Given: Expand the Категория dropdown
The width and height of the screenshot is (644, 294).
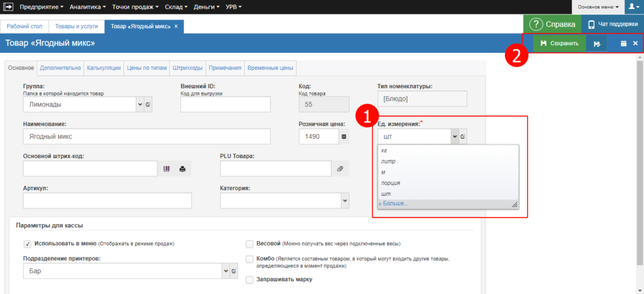Looking at the screenshot, I should pyautogui.click(x=345, y=200).
